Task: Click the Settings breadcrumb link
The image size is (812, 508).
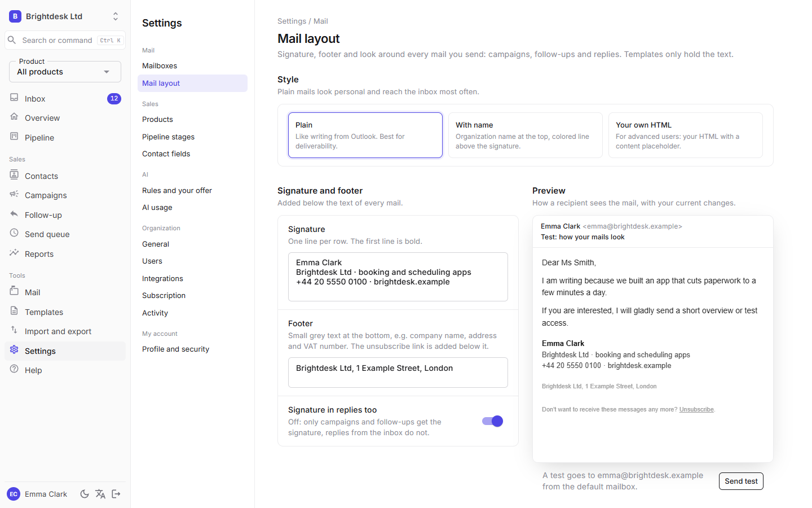Action: [x=292, y=21]
